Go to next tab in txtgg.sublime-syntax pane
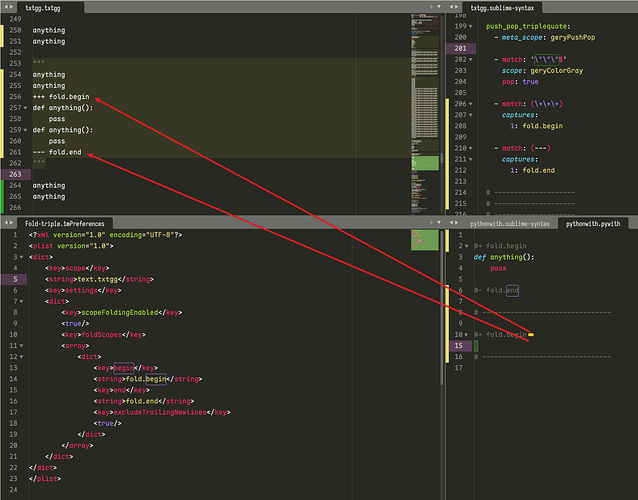This screenshot has width=638, height=500. pos(457,7)
